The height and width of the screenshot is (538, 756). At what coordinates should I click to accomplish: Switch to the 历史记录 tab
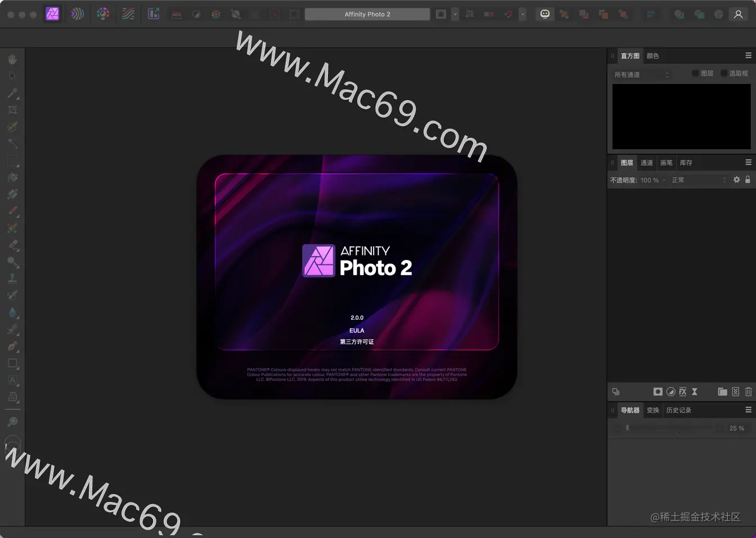678,410
